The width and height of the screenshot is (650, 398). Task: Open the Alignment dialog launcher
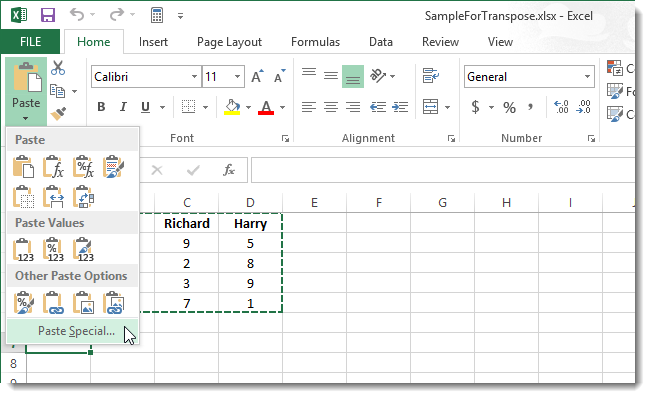[451, 138]
